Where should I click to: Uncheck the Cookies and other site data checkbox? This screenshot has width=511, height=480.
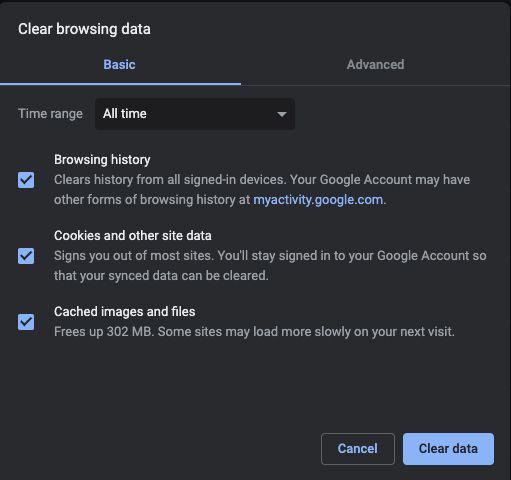pyautogui.click(x=26, y=256)
